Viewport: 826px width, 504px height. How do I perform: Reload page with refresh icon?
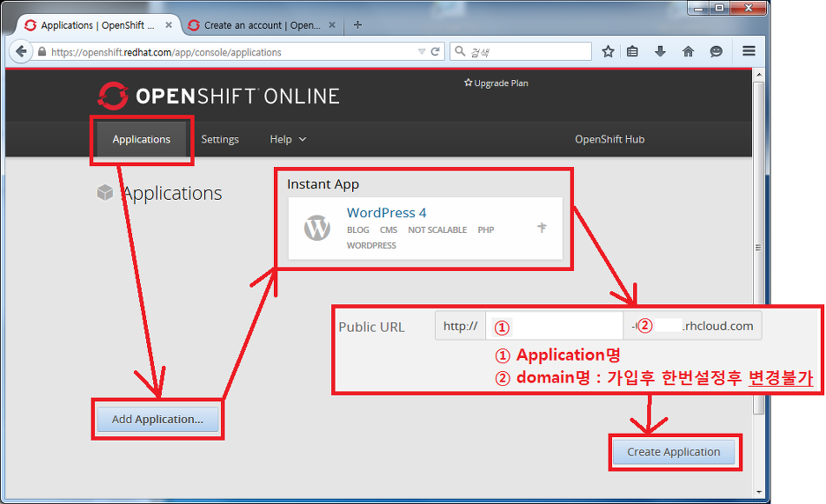click(435, 51)
